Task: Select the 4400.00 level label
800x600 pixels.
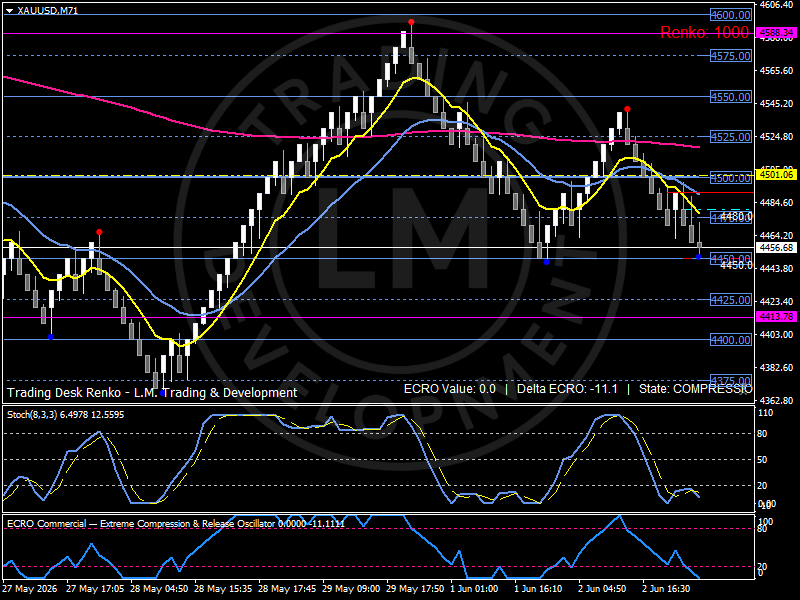Action: click(731, 340)
